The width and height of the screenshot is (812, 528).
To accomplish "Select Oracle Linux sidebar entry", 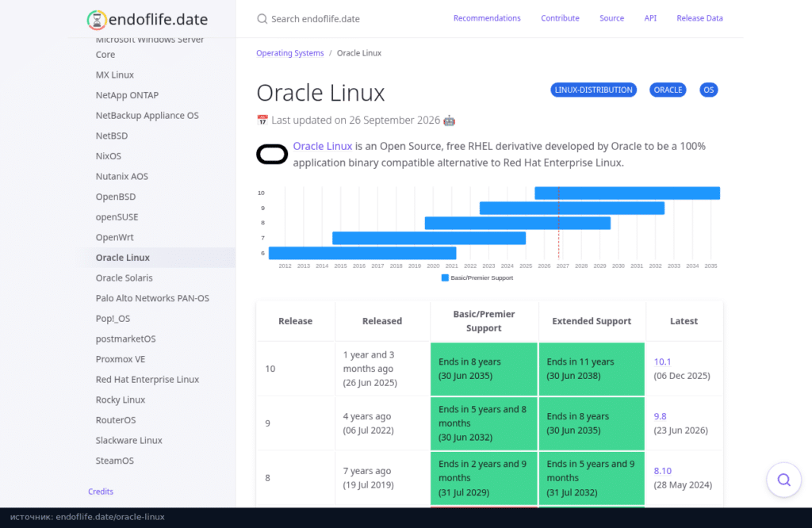I will 122,258.
